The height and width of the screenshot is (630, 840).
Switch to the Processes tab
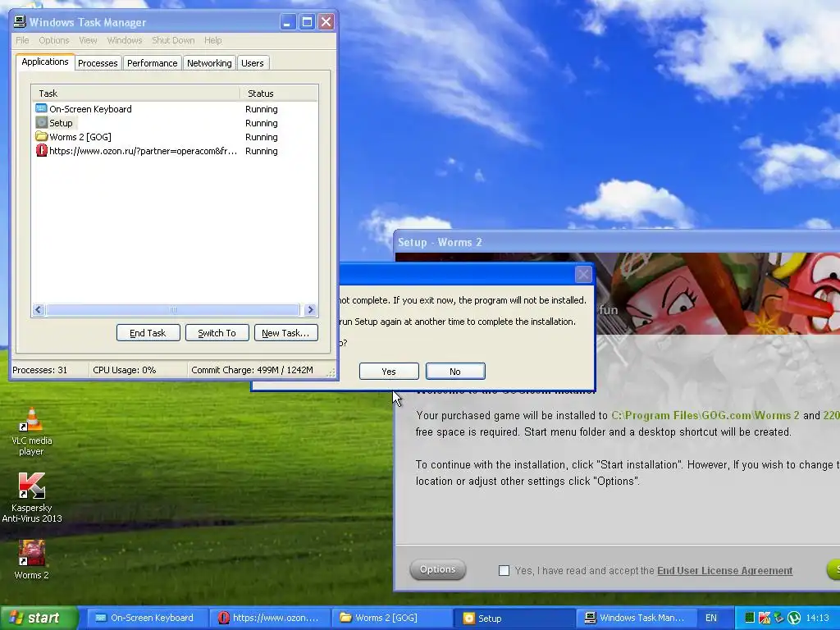click(98, 63)
